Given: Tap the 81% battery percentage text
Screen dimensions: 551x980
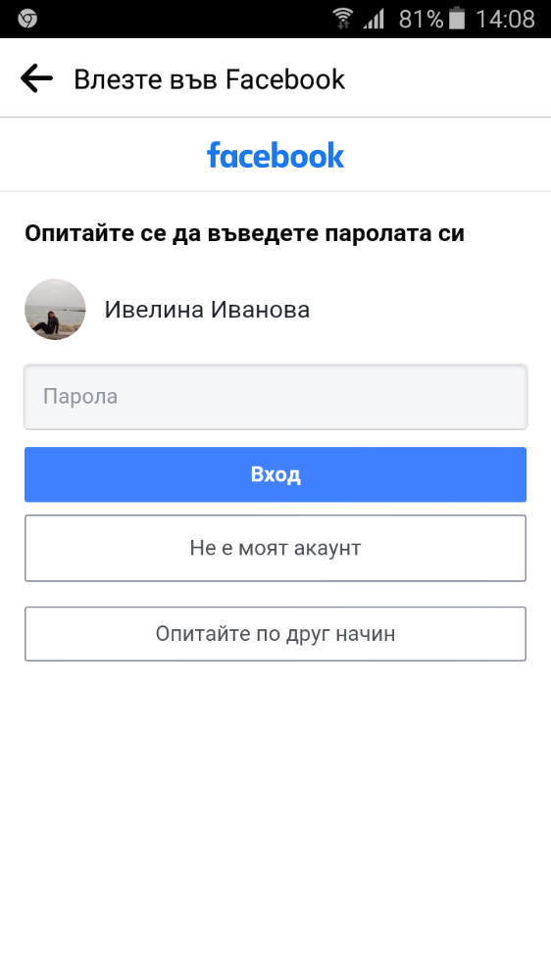Looking at the screenshot, I should tap(421, 20).
